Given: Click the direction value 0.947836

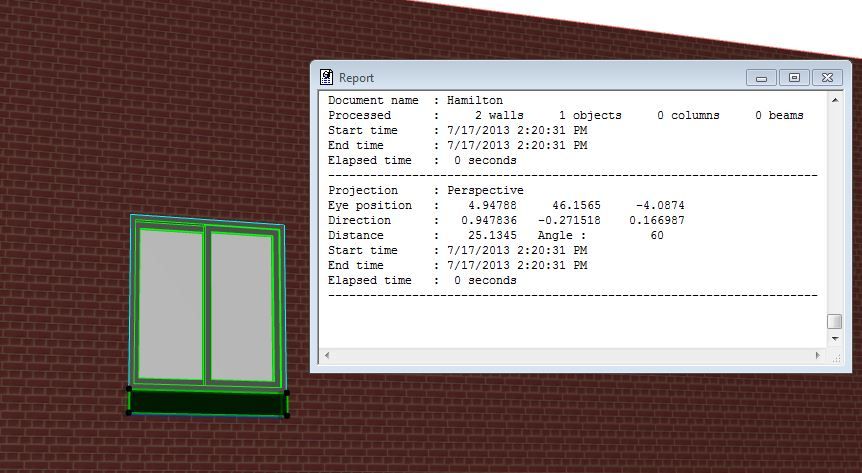Looking at the screenshot, I should click(x=489, y=220).
